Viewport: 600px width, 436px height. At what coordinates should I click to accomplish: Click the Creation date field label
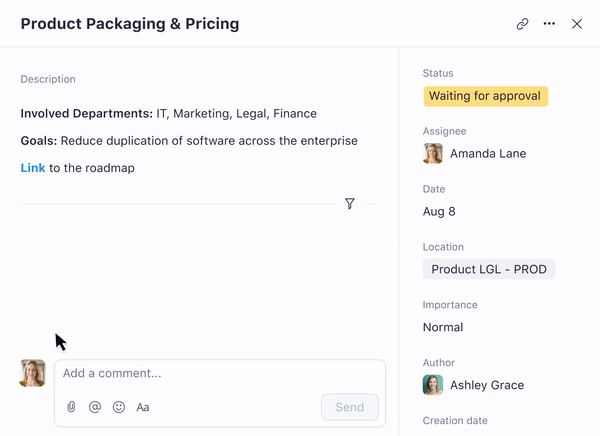[x=455, y=421]
